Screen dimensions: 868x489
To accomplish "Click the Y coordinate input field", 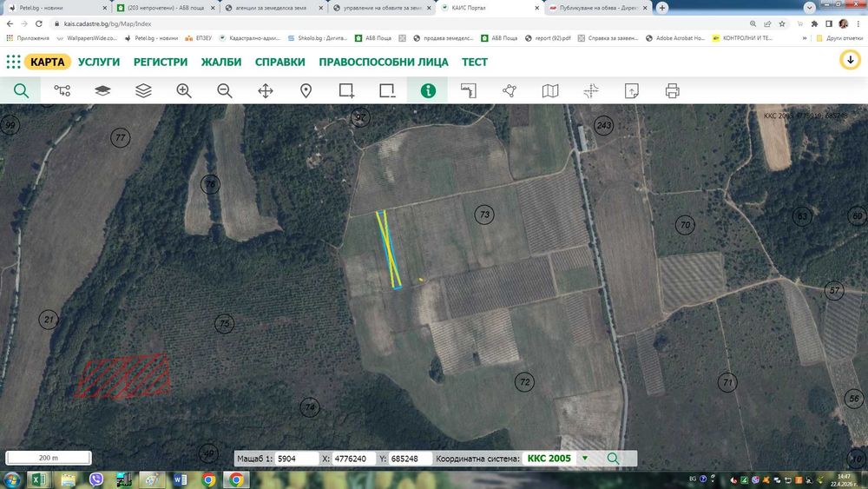I will (x=411, y=459).
